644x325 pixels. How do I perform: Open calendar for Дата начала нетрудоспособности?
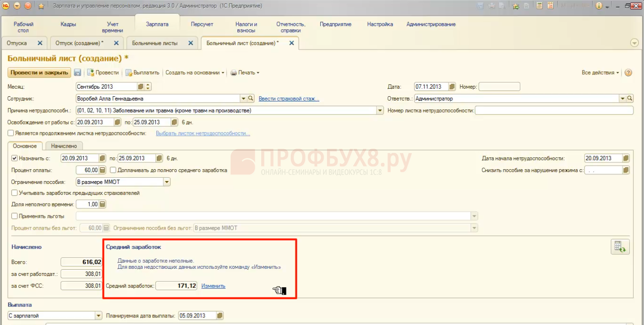point(626,158)
